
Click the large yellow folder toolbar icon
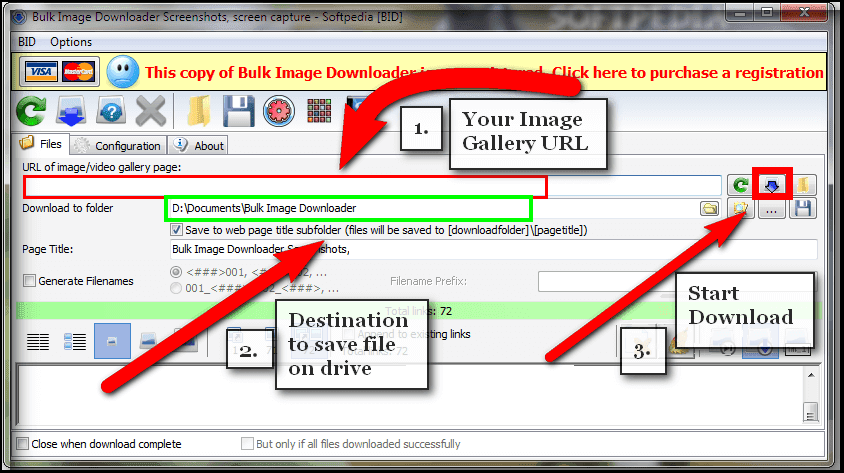(199, 111)
